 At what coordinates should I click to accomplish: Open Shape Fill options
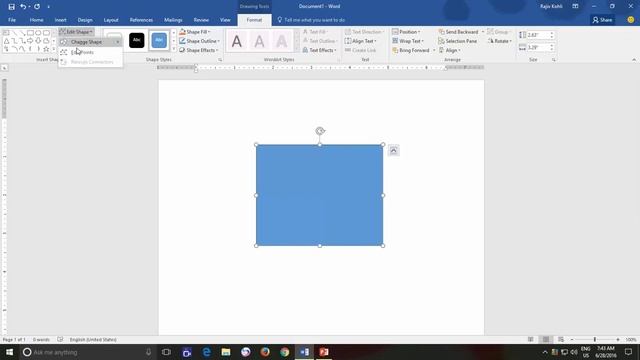point(195,32)
